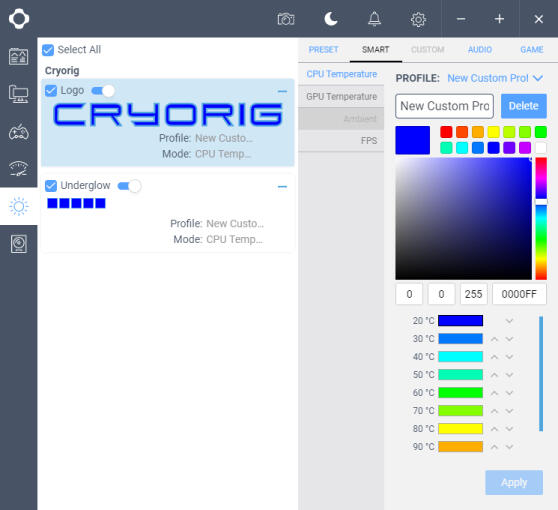This screenshot has height=510, width=558.
Task: Move 20 °C color down
Action: (509, 321)
